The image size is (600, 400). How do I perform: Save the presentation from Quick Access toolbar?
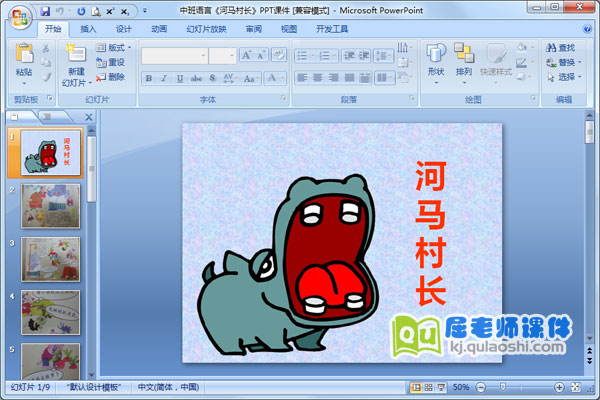(x=45, y=11)
